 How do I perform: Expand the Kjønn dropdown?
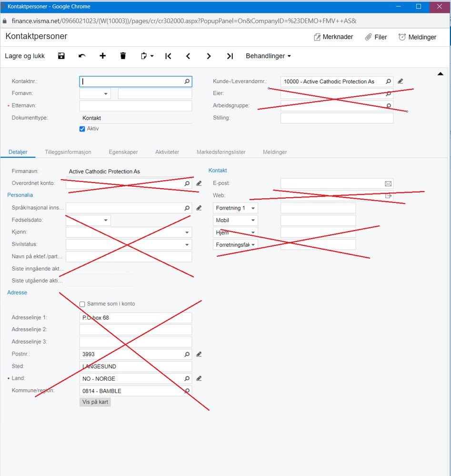pos(187,232)
